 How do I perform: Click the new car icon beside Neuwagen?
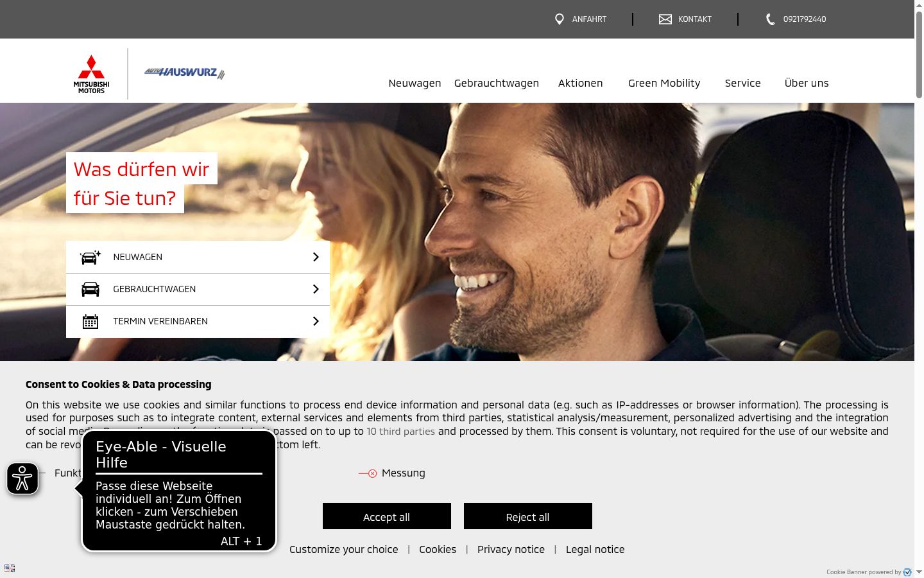[x=90, y=257]
